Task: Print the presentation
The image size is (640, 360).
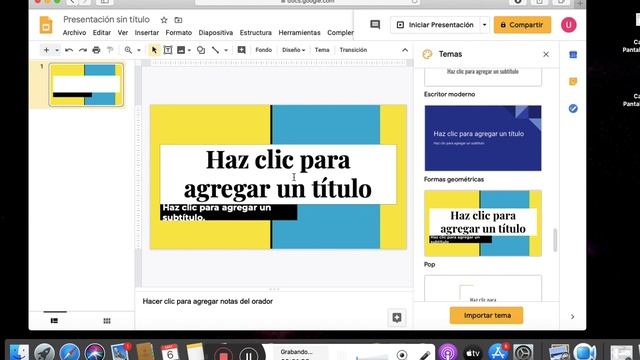Action: pos(96,50)
